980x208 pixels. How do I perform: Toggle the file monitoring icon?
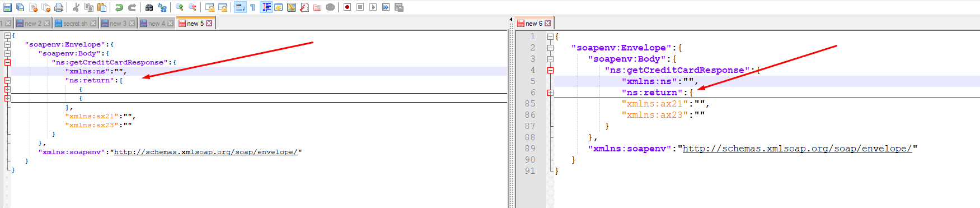pos(330,7)
